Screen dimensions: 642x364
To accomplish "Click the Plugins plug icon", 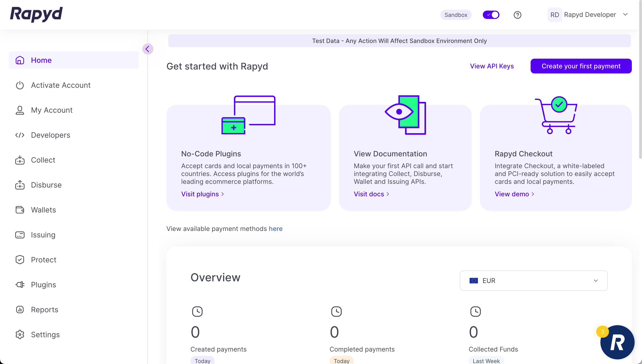I will 20,285.
